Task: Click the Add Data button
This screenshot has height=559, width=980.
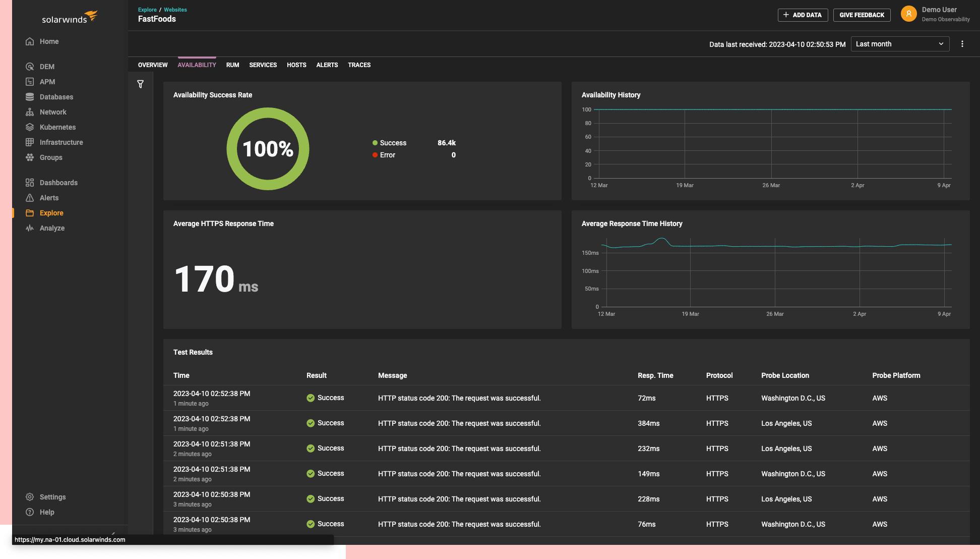Action: click(x=803, y=15)
